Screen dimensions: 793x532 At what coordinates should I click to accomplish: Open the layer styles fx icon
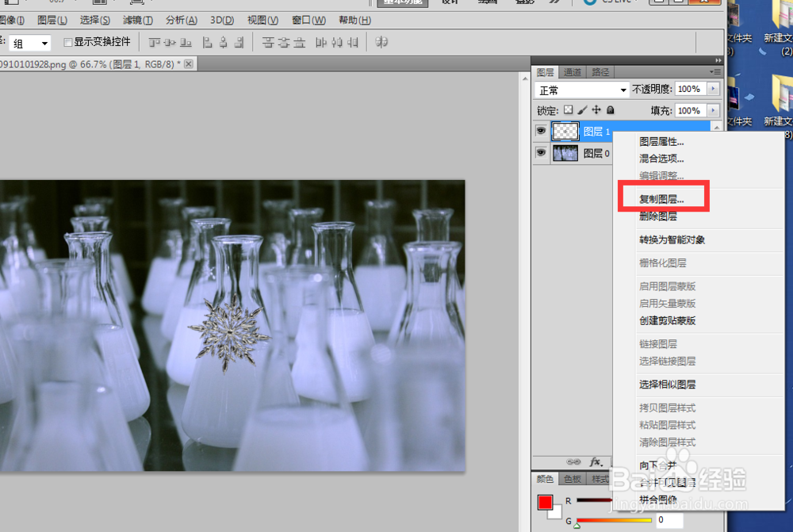coord(594,461)
